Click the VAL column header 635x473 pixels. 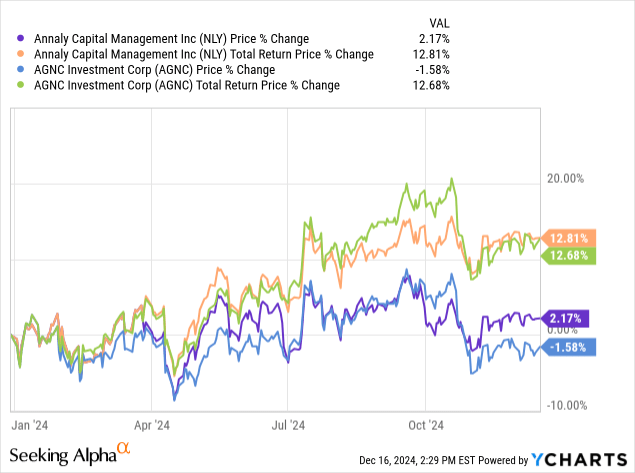click(437, 20)
